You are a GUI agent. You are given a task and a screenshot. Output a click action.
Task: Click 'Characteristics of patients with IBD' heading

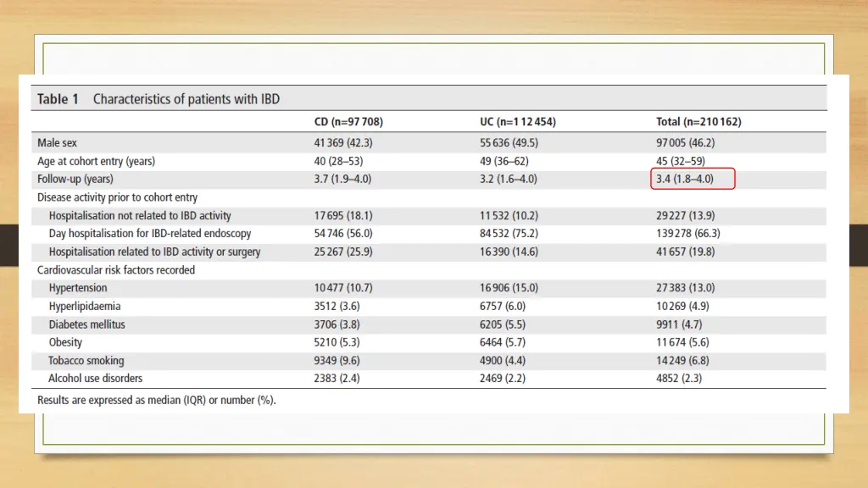point(186,99)
